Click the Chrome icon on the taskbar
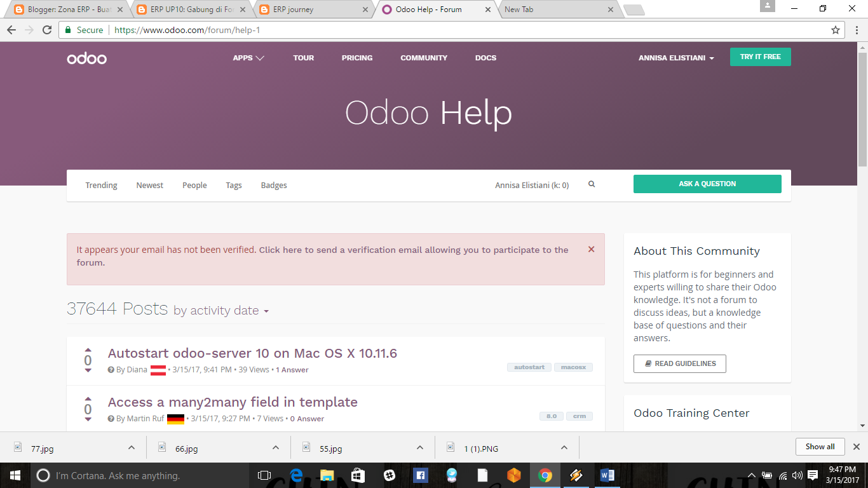This screenshot has height=488, width=868. point(545,475)
